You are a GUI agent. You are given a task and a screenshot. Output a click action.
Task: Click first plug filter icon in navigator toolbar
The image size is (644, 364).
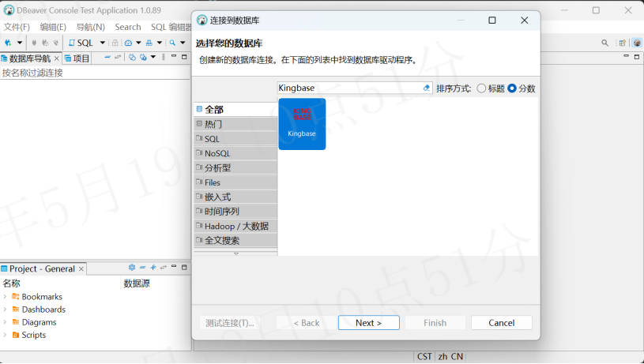coord(132,57)
